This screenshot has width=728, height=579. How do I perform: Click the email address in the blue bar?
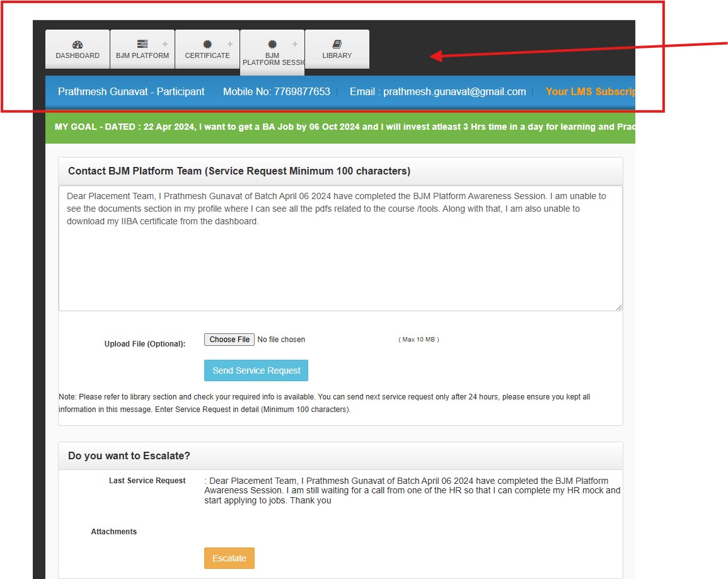pos(454,92)
